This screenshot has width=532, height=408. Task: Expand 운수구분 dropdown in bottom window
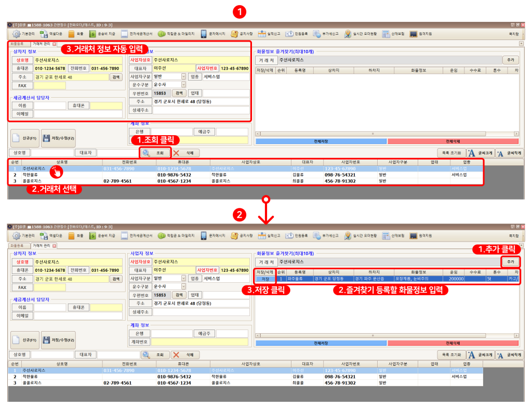coord(183,286)
